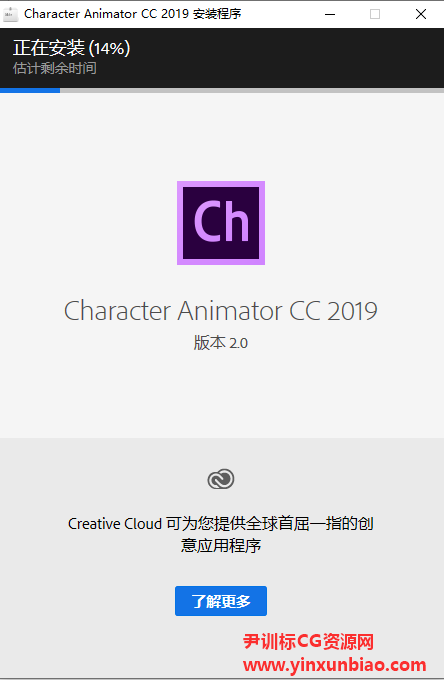This screenshot has width=444, height=680.
Task: Click the installer icon in title bar
Action: pyautogui.click(x=10, y=14)
